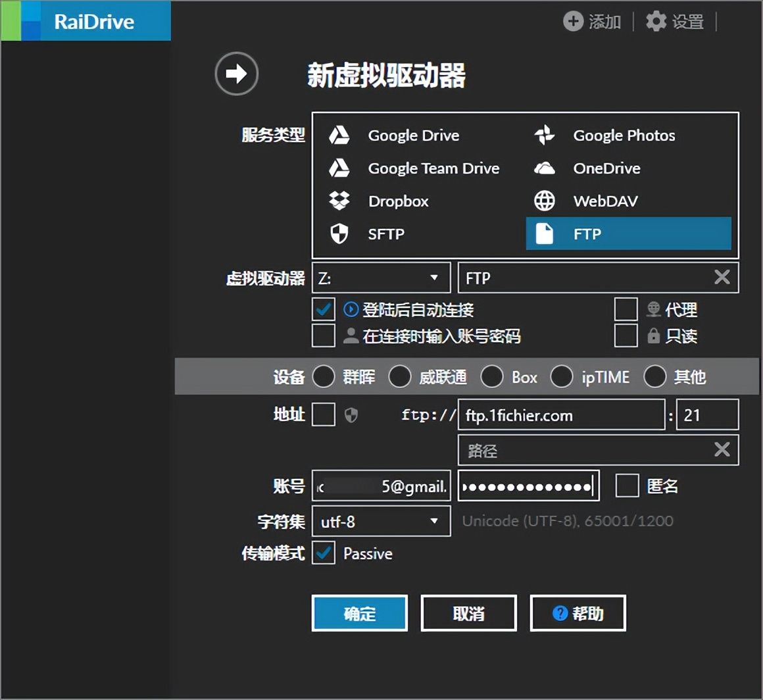The height and width of the screenshot is (700, 763).
Task: Click the OneDrive cloud icon
Action: tap(545, 168)
